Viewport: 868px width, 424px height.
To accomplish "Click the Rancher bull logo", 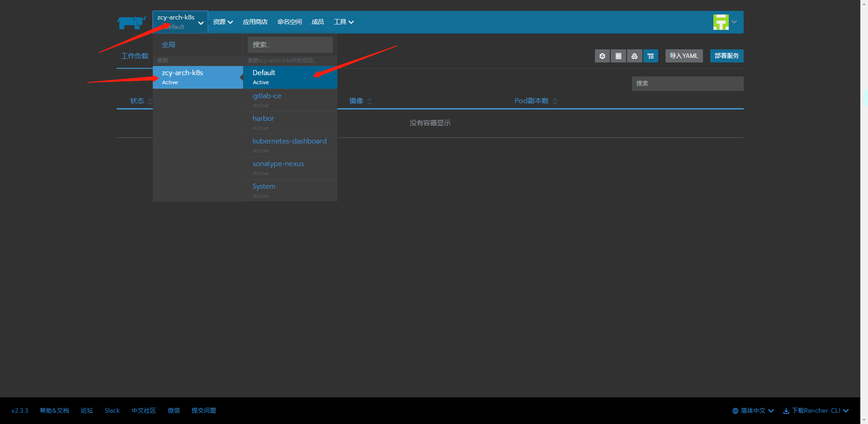I will point(132,22).
